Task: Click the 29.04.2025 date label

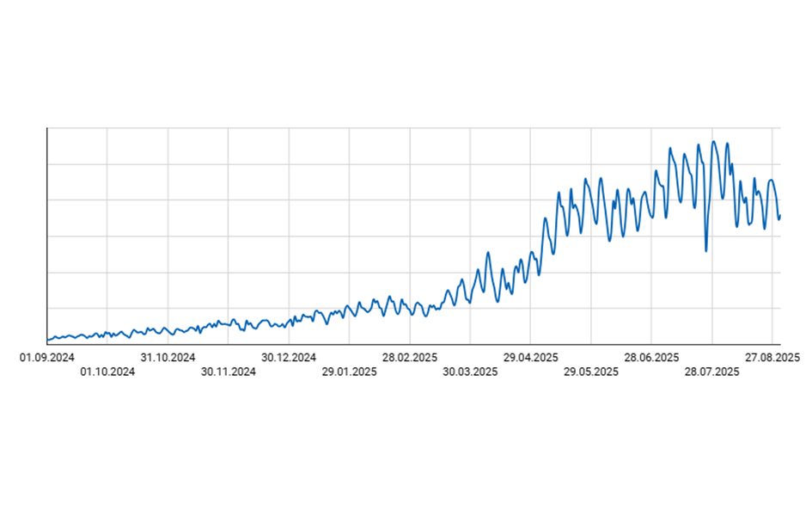Action: [531, 357]
